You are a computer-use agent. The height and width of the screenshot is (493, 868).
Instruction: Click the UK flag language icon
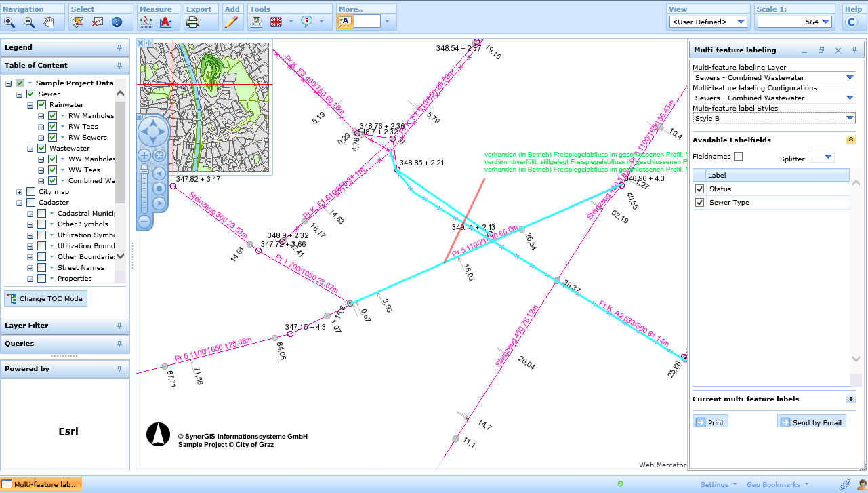(x=276, y=22)
